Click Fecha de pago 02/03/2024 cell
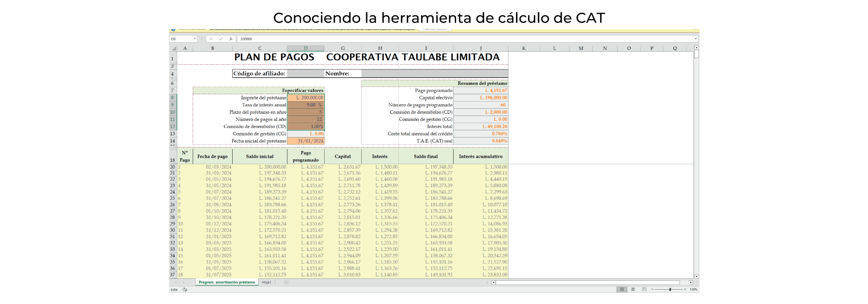The image size is (868, 304). click(x=213, y=167)
